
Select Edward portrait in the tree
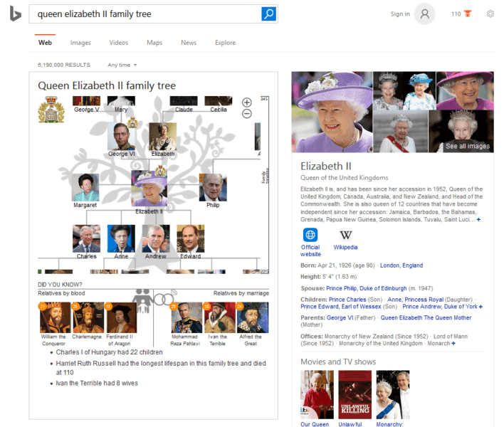point(191,238)
